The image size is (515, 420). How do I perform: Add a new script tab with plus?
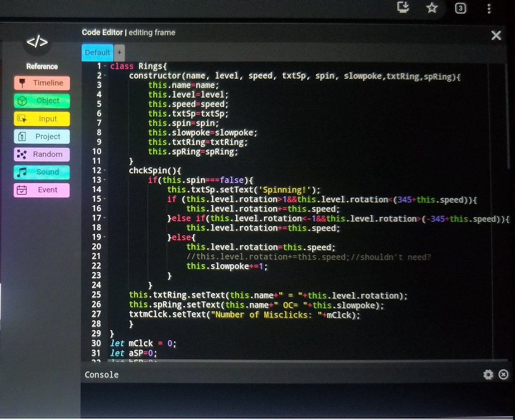[x=119, y=52]
